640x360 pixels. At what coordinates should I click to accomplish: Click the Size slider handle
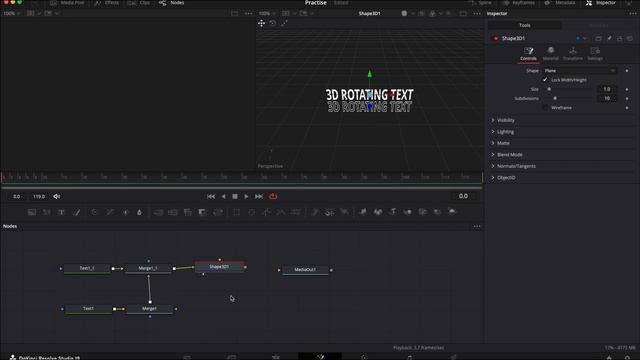549,89
